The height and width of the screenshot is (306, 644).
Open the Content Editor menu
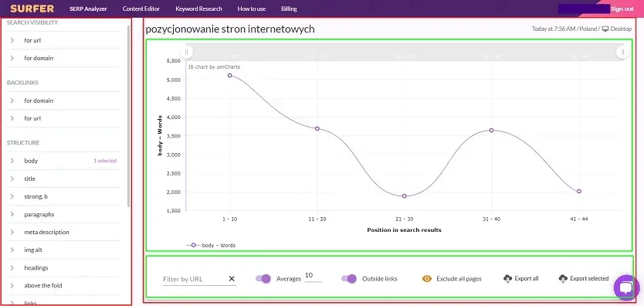[141, 8]
